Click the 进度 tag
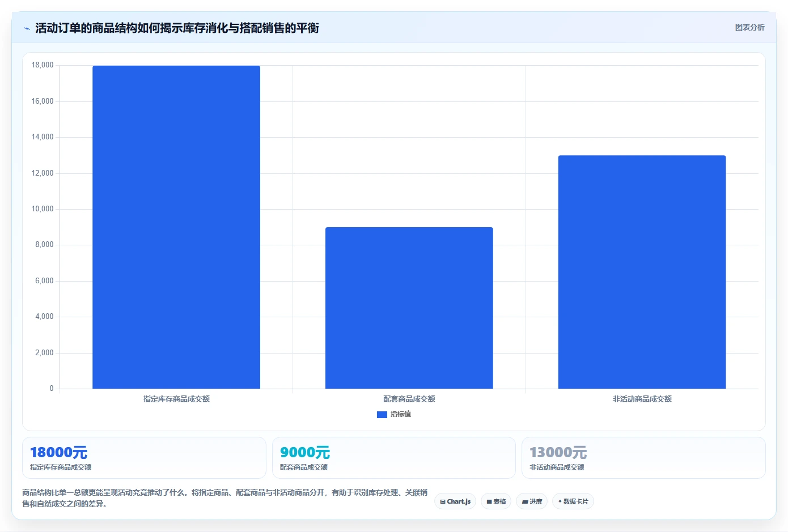 click(x=532, y=501)
